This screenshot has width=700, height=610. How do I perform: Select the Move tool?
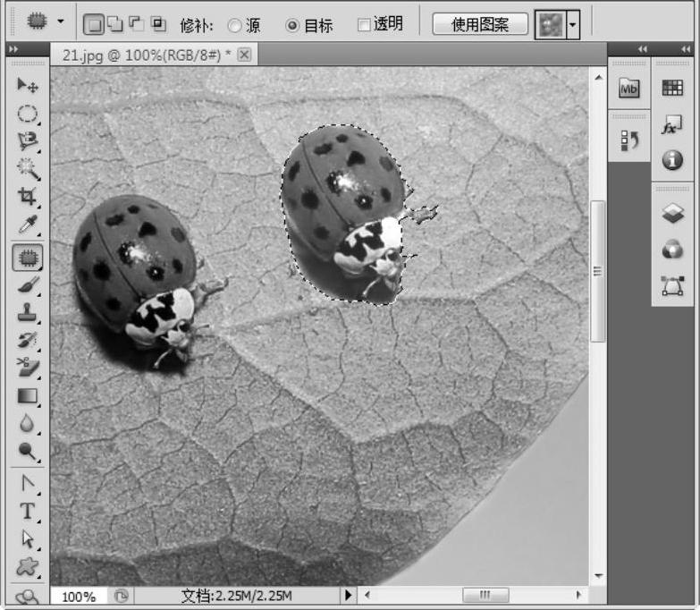(28, 86)
